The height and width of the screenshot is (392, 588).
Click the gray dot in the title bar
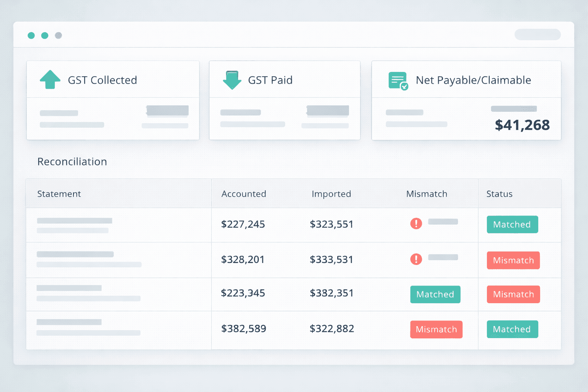tap(58, 36)
